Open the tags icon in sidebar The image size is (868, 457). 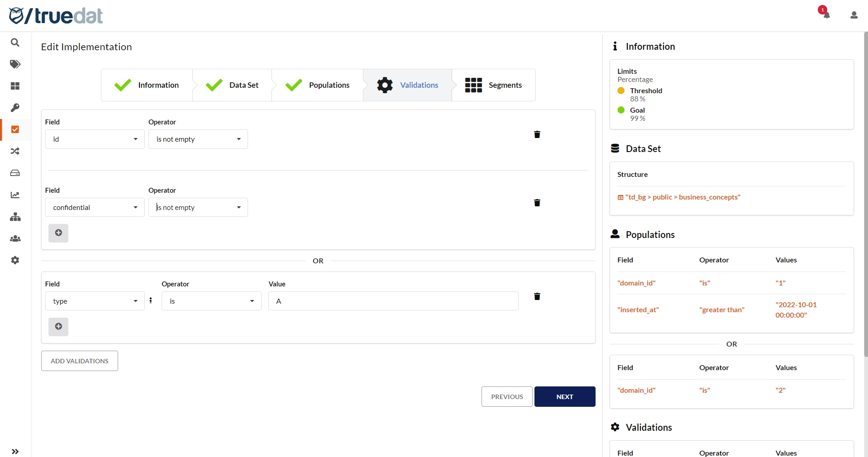(15, 64)
